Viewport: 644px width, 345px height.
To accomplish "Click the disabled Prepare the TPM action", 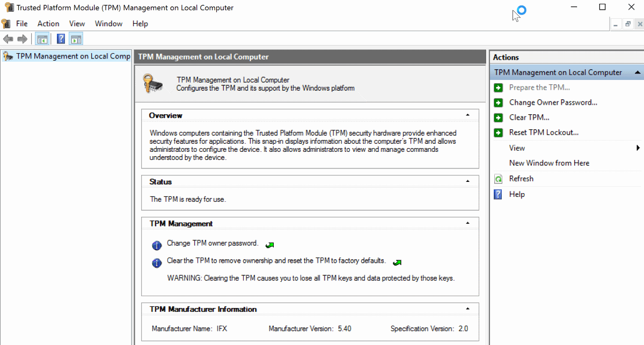I will click(x=539, y=87).
